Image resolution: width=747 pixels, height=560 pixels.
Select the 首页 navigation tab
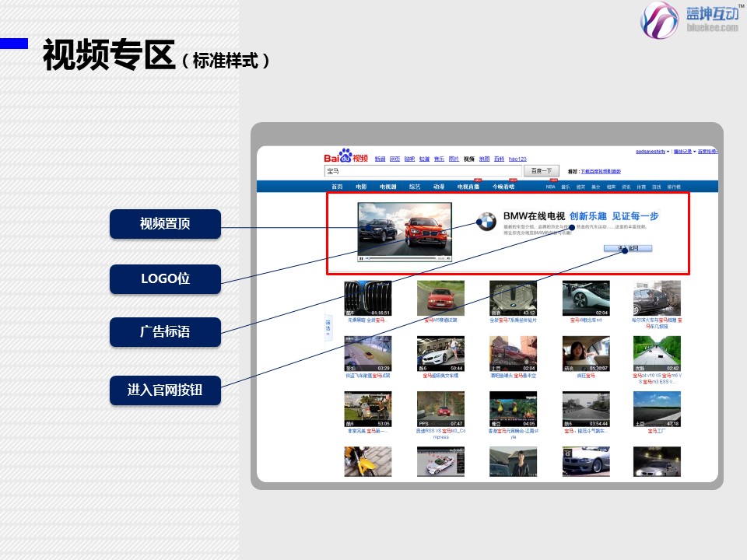337,187
